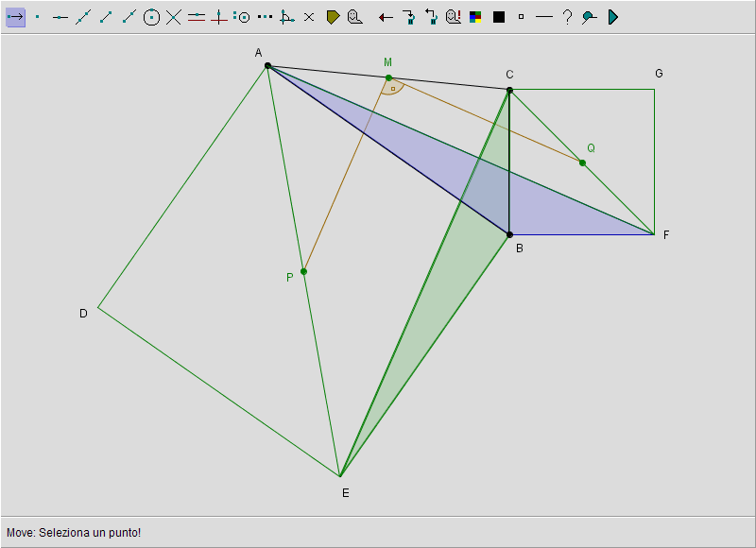The width and height of the screenshot is (756, 548).
Task: Select point C in the construction
Action: tap(509, 90)
